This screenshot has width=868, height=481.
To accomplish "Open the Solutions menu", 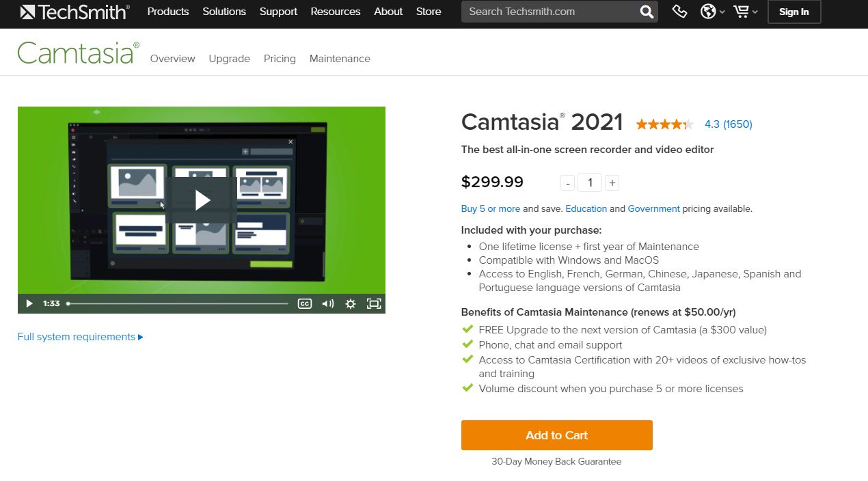I will (224, 12).
